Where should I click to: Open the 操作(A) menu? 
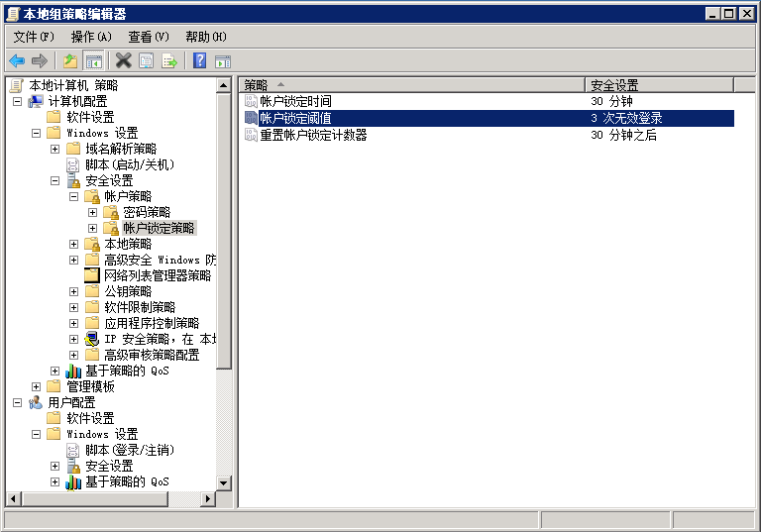(91, 37)
